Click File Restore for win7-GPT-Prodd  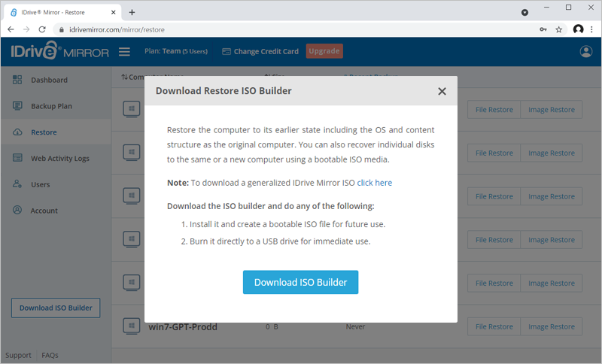coord(494,327)
